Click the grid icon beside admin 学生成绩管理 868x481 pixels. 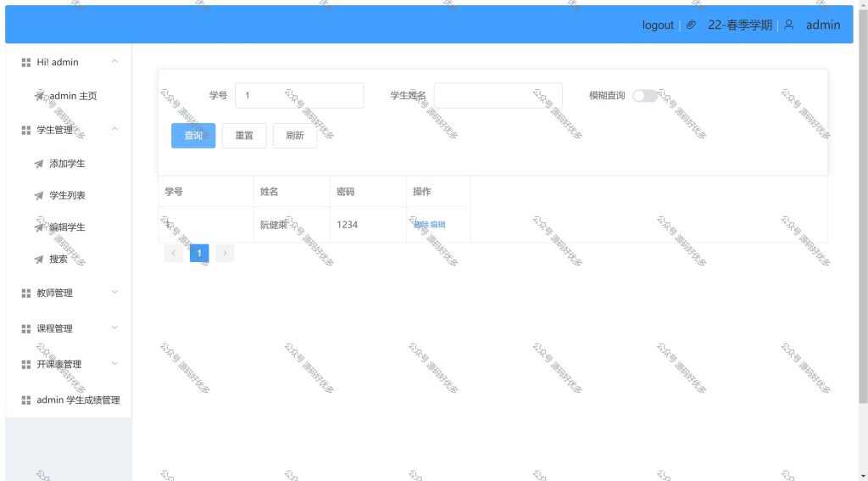click(x=26, y=400)
